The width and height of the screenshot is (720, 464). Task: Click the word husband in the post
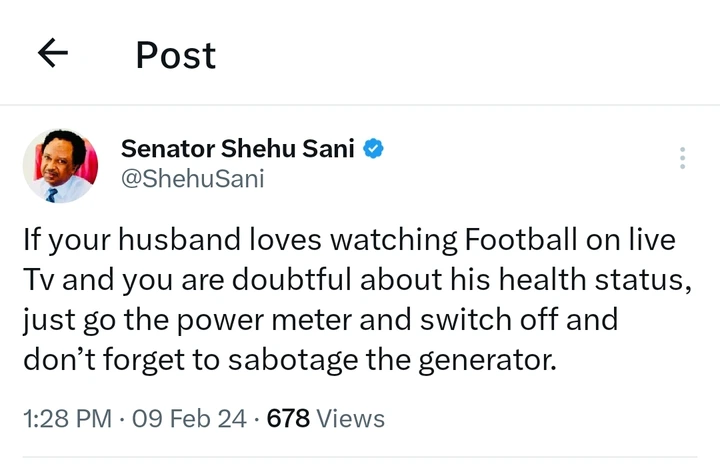coord(180,239)
